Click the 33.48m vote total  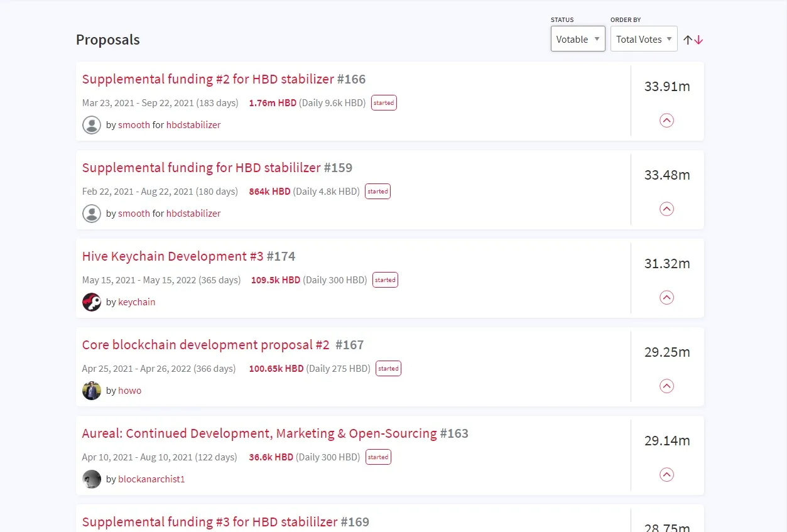pyautogui.click(x=667, y=175)
